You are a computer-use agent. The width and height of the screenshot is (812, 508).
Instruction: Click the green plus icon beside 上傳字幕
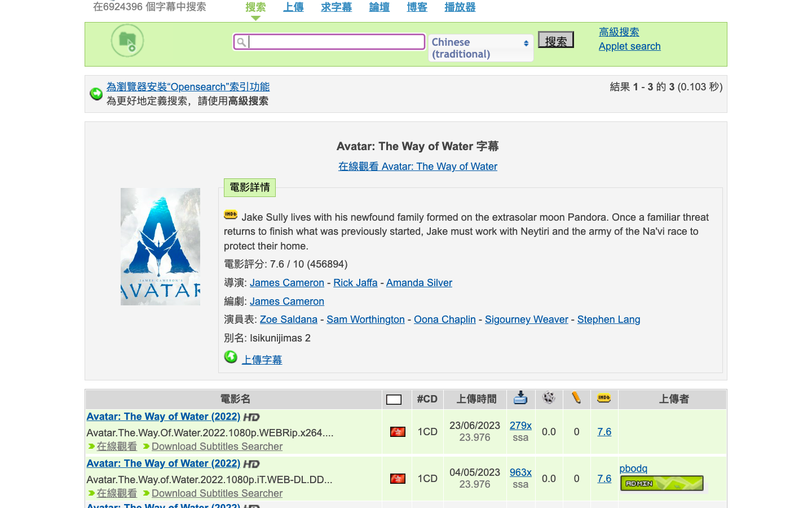coord(231,357)
